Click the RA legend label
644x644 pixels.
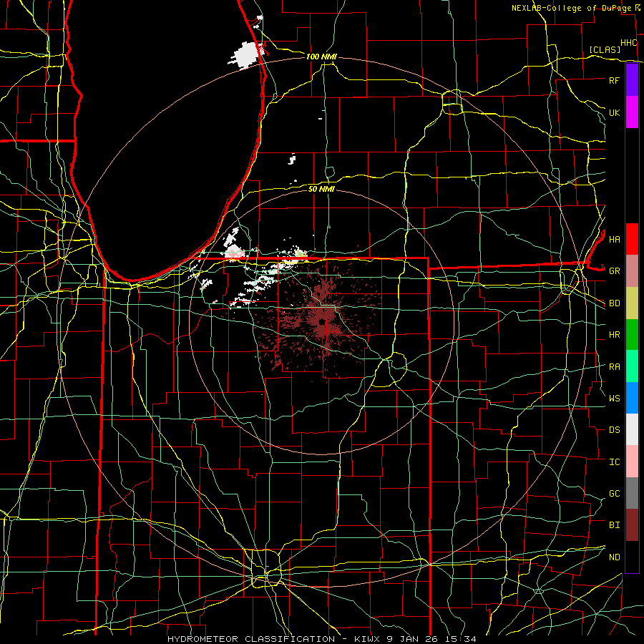point(614,367)
